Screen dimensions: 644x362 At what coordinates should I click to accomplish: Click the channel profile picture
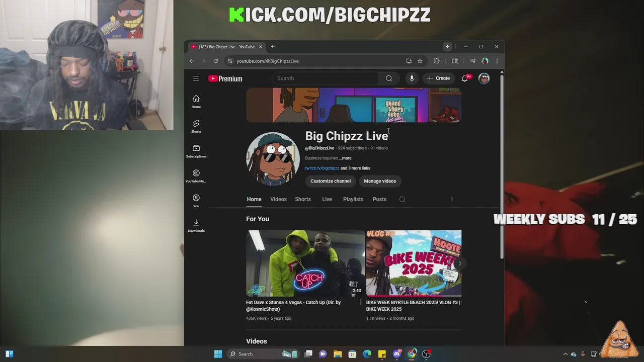point(273,159)
